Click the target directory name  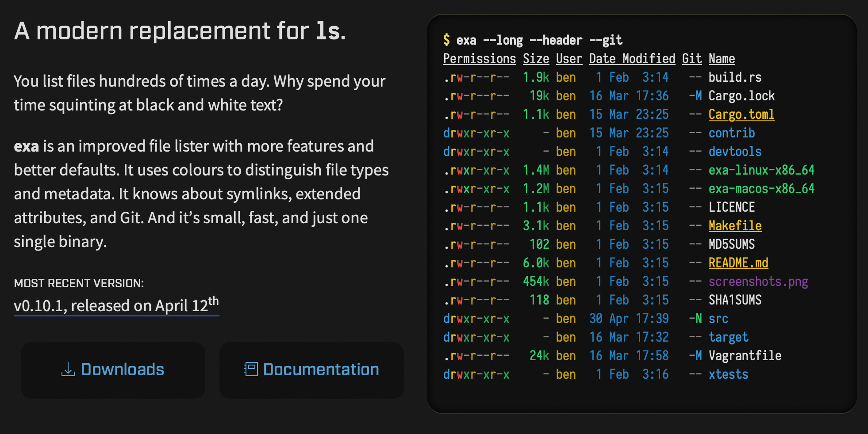coord(728,337)
